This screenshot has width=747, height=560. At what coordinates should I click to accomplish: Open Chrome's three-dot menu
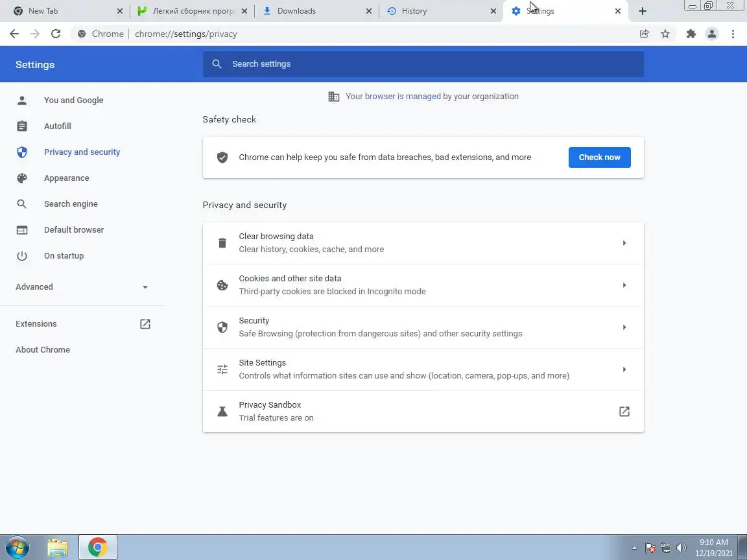coord(733,34)
